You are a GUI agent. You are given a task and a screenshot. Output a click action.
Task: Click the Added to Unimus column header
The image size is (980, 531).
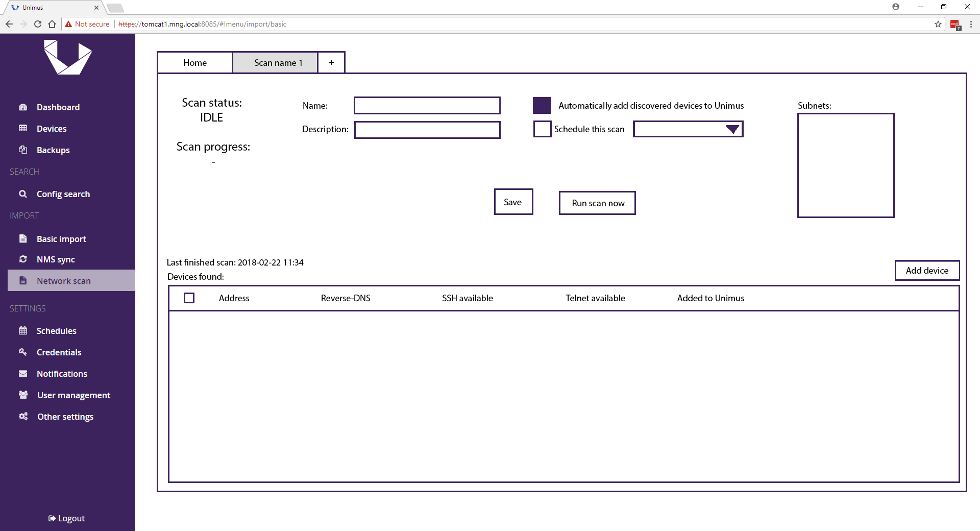[710, 298]
